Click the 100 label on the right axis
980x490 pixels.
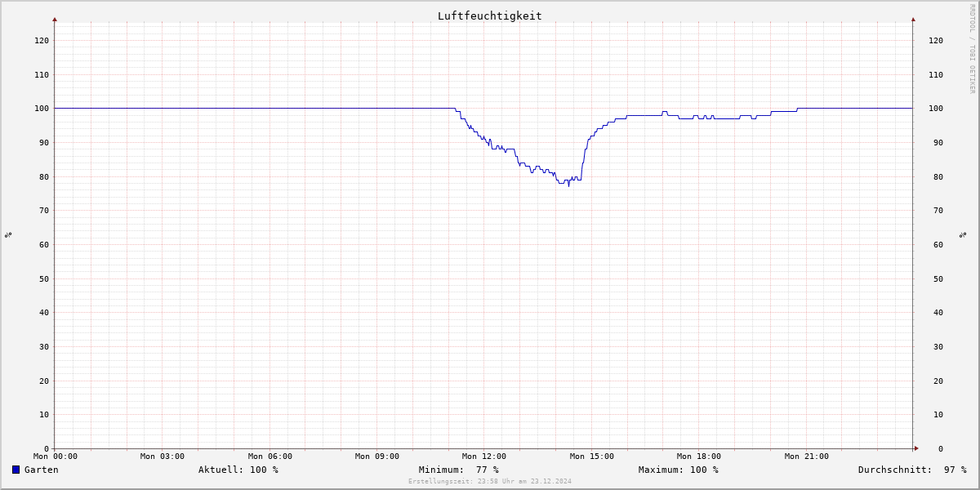pyautogui.click(x=936, y=109)
